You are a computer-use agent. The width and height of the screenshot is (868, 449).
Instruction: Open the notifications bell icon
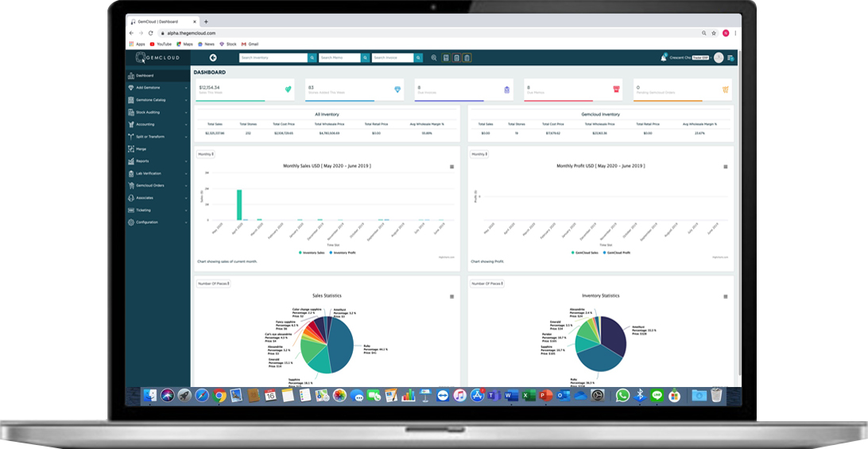[x=664, y=58]
